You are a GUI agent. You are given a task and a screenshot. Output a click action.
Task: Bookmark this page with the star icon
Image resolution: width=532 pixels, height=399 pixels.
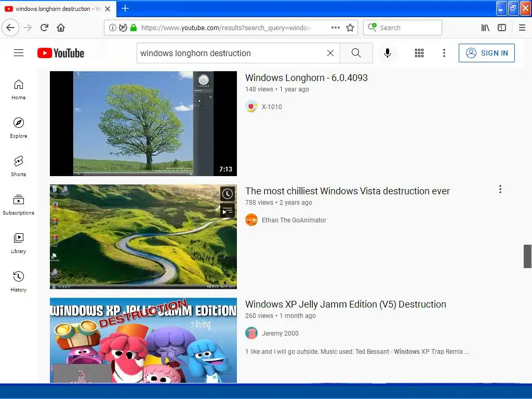[x=350, y=28]
